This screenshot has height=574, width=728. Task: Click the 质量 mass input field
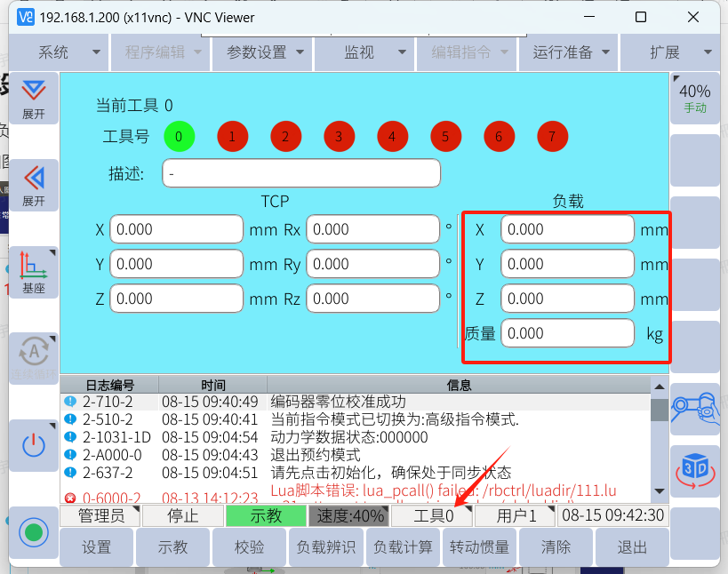[567, 333]
